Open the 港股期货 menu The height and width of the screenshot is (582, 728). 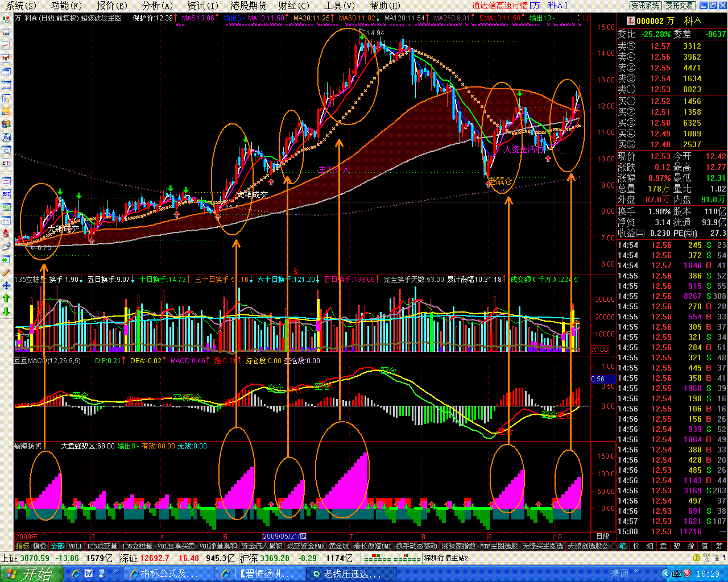click(x=249, y=6)
